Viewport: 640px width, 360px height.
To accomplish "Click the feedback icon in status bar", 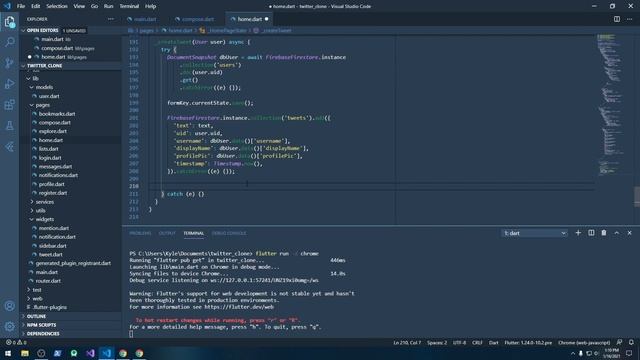I will (x=619, y=342).
